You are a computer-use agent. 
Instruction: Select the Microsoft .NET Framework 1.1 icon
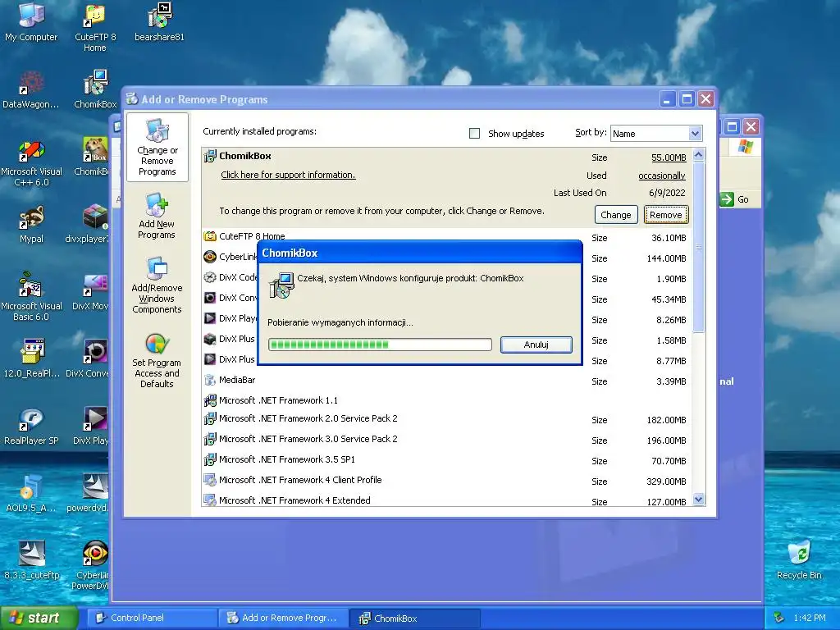tap(210, 400)
